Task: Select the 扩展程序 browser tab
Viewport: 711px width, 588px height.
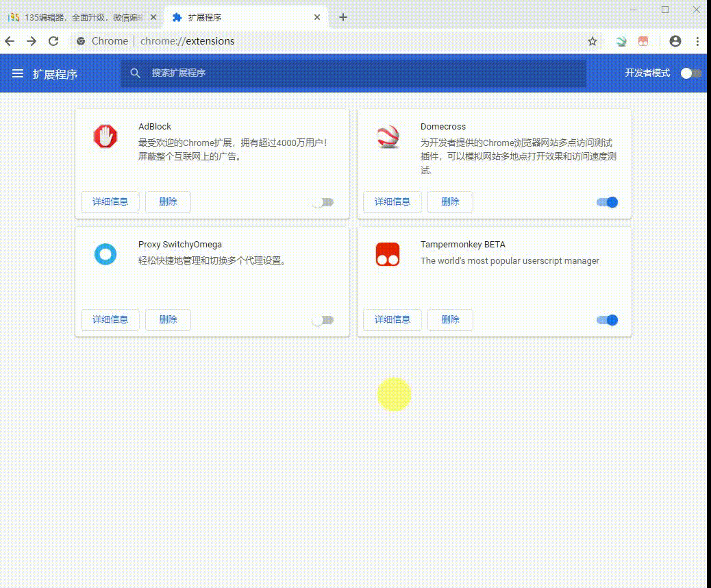Action: click(245, 17)
